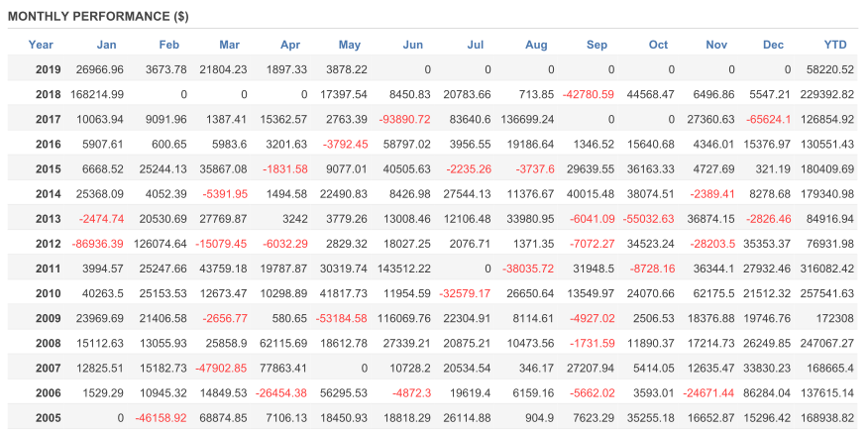The height and width of the screenshot is (431, 868).
Task: Click the YTD column header
Action: click(x=835, y=45)
